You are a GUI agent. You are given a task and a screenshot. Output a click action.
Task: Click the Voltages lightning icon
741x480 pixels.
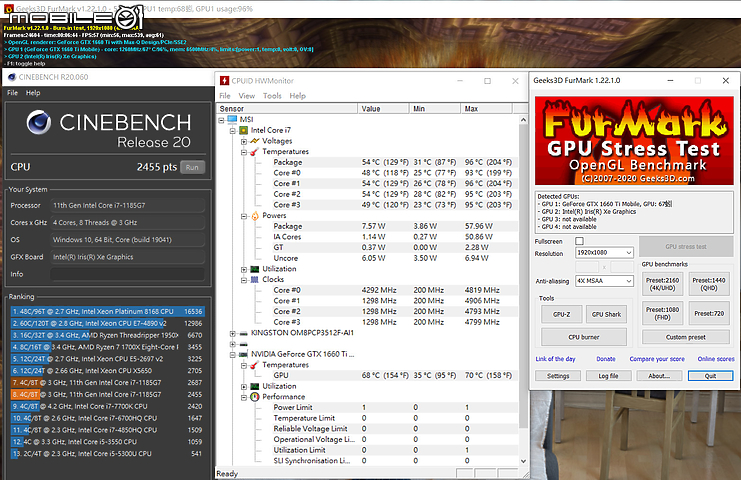[255, 141]
